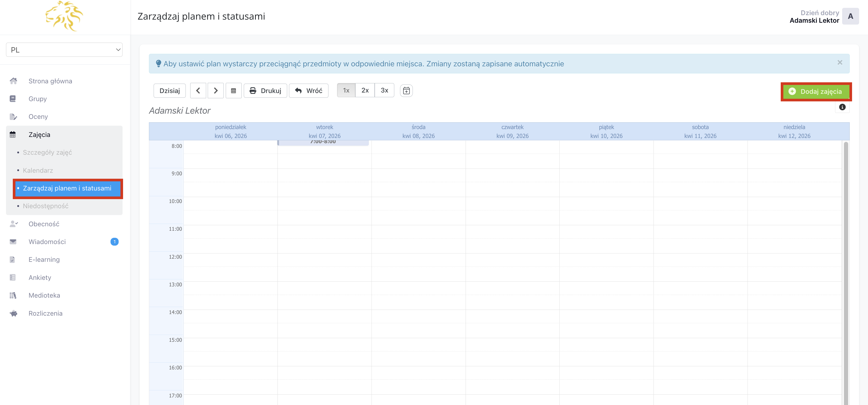Click the black info circle icon
Screen dimensions: 868x405
click(x=842, y=107)
